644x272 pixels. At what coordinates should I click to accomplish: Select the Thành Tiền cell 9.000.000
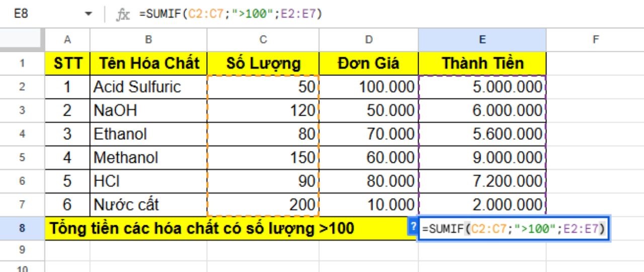482,158
